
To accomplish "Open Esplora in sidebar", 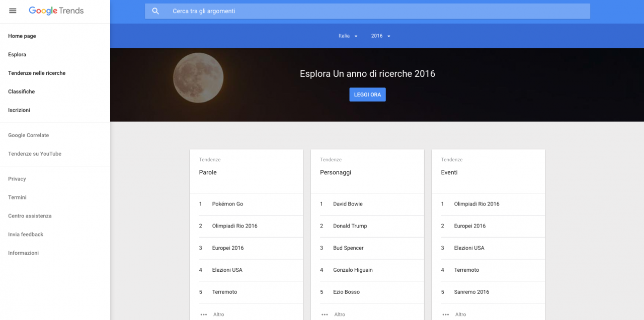I will pos(17,55).
